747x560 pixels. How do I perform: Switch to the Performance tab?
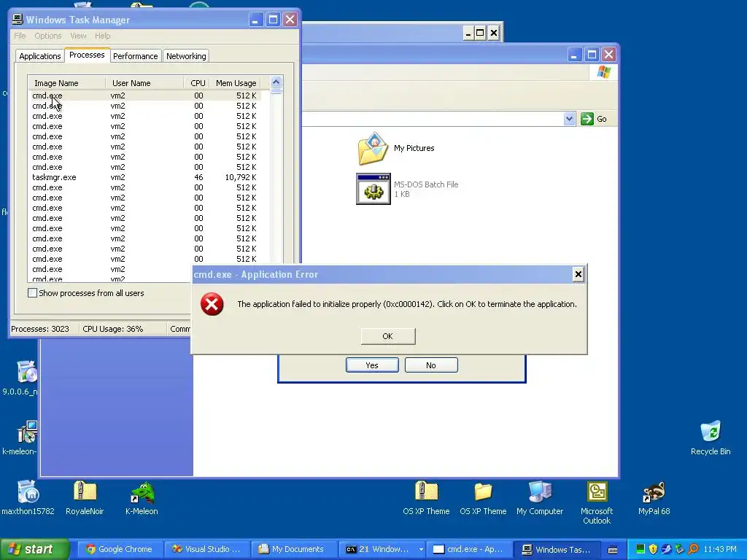135,56
